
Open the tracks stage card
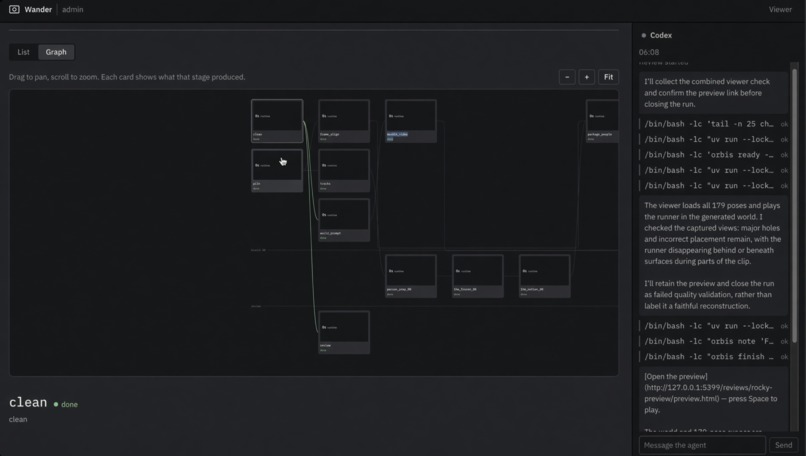pyautogui.click(x=344, y=170)
